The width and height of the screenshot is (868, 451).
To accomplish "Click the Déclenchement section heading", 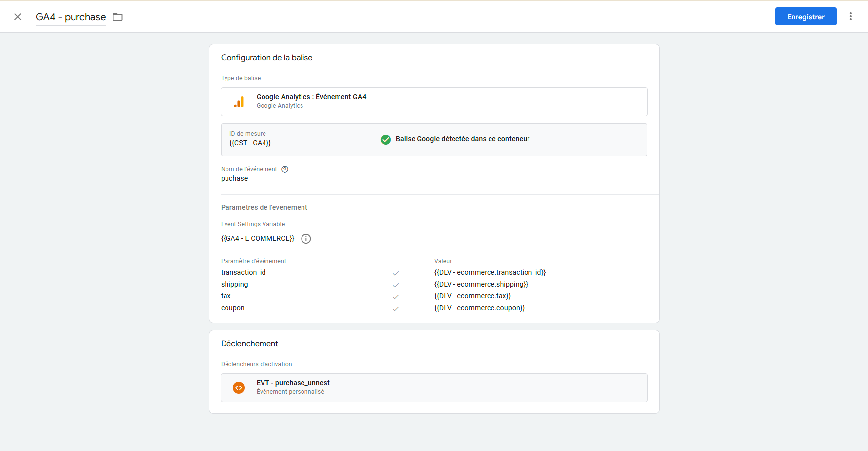I will point(250,344).
